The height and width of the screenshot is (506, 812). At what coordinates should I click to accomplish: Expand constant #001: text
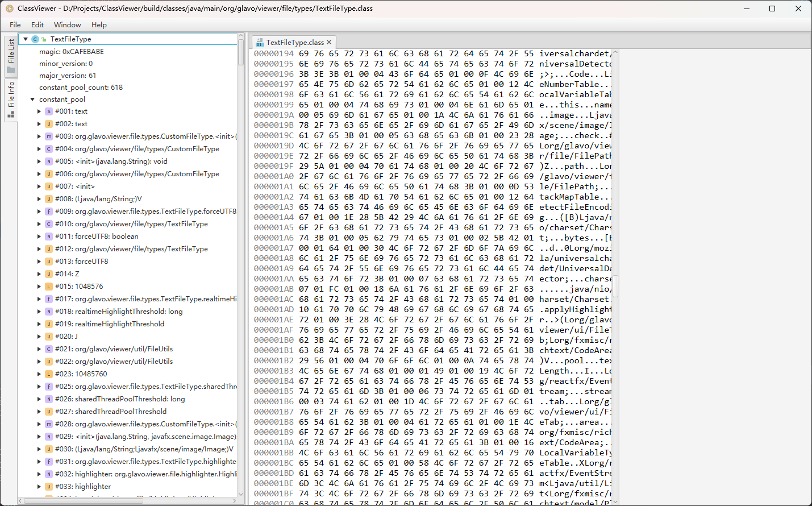(39, 111)
